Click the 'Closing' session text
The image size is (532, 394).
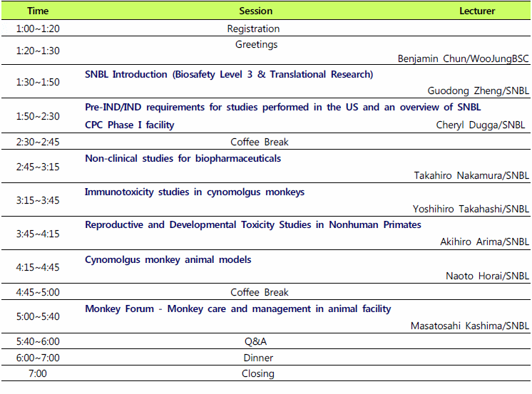click(x=258, y=373)
